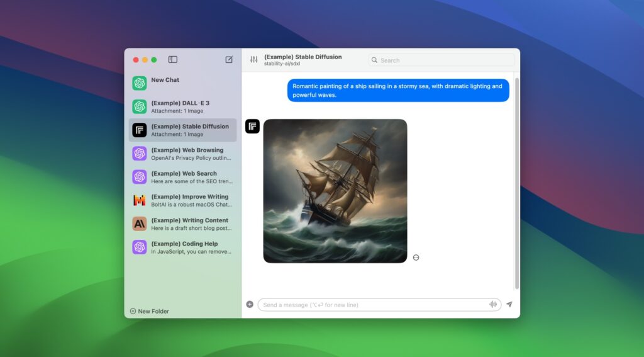Click the search magnifier icon
This screenshot has height=357, width=644.
tap(375, 60)
